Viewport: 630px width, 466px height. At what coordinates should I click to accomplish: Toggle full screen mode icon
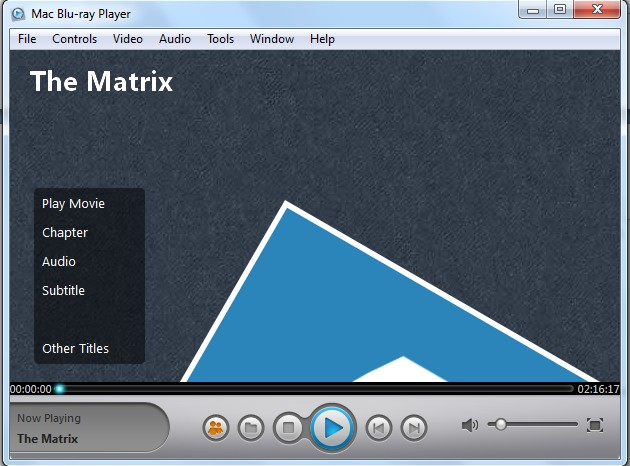click(x=595, y=425)
